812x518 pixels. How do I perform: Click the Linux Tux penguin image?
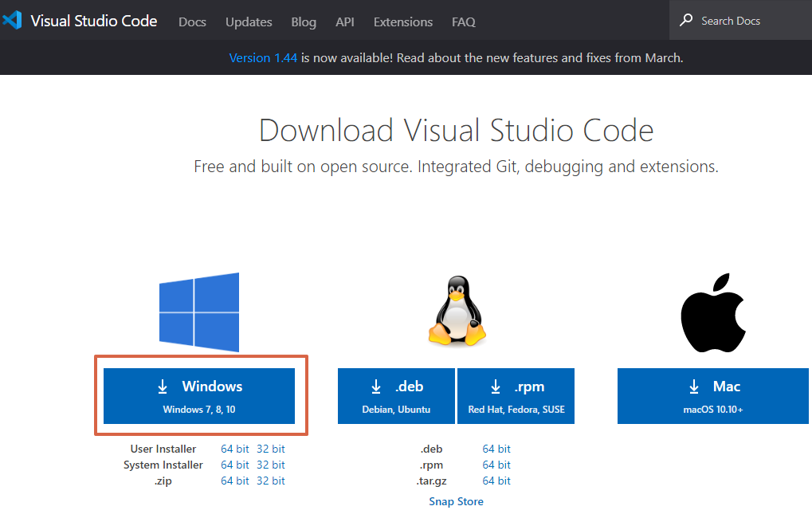pyautogui.click(x=457, y=311)
